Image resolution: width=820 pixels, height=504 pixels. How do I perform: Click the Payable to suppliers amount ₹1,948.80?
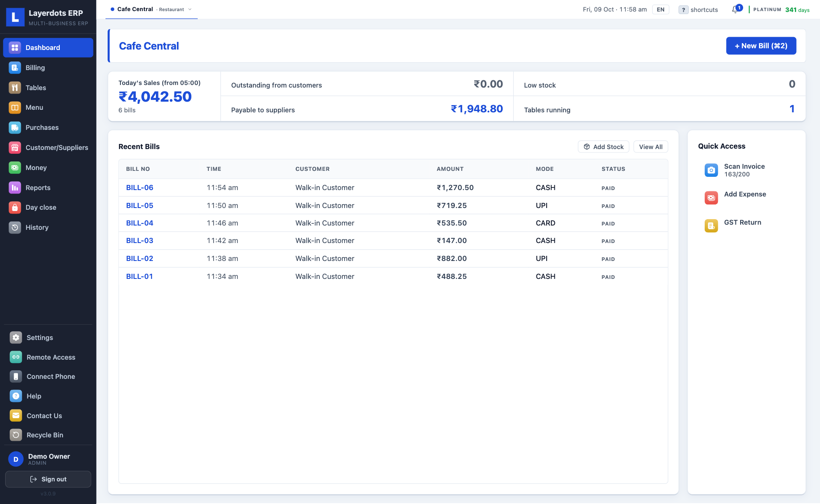point(477,109)
